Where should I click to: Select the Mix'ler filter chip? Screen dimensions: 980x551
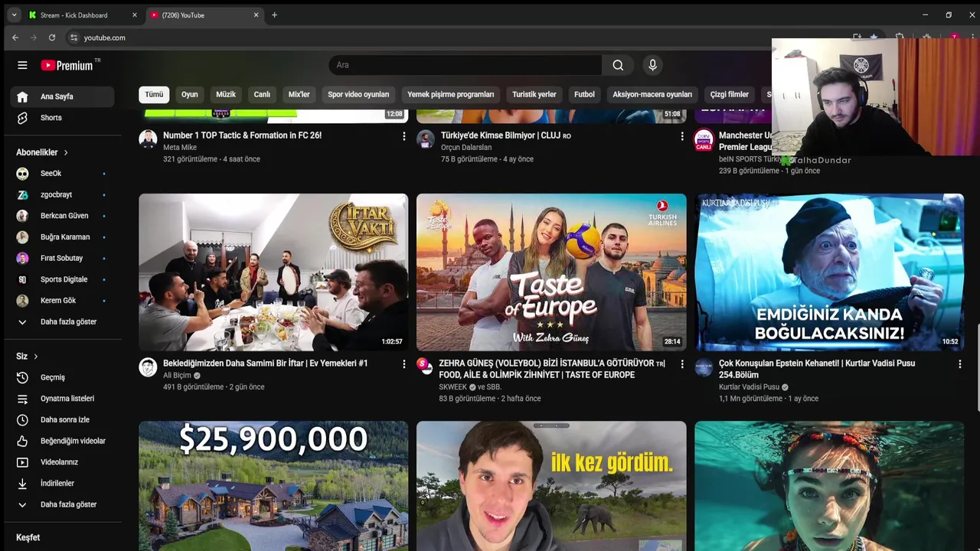tap(299, 94)
